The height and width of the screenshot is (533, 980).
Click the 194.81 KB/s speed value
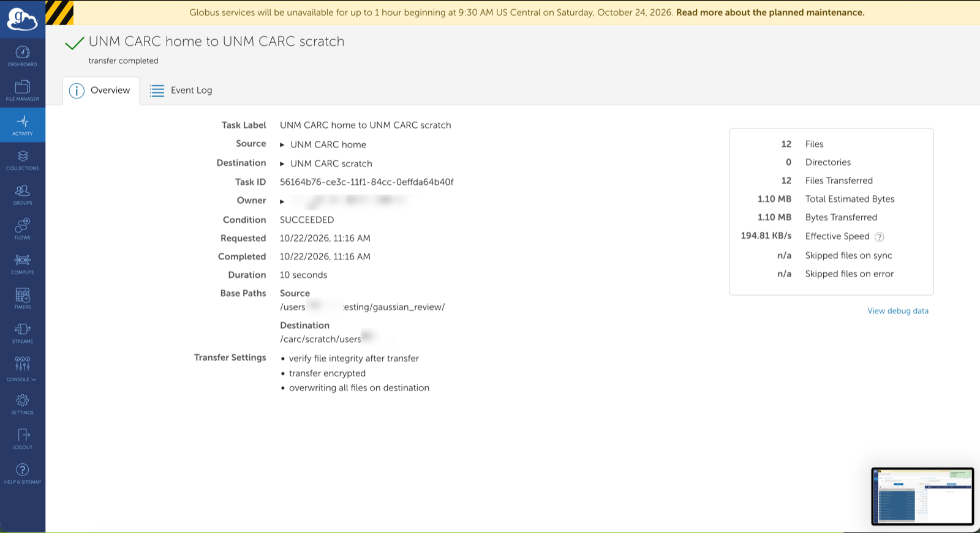(x=766, y=236)
